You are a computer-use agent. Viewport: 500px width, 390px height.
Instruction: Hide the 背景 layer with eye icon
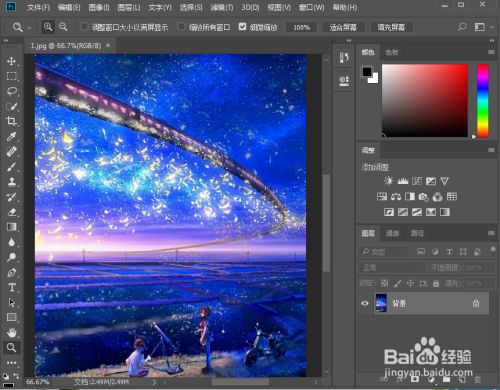tap(365, 303)
